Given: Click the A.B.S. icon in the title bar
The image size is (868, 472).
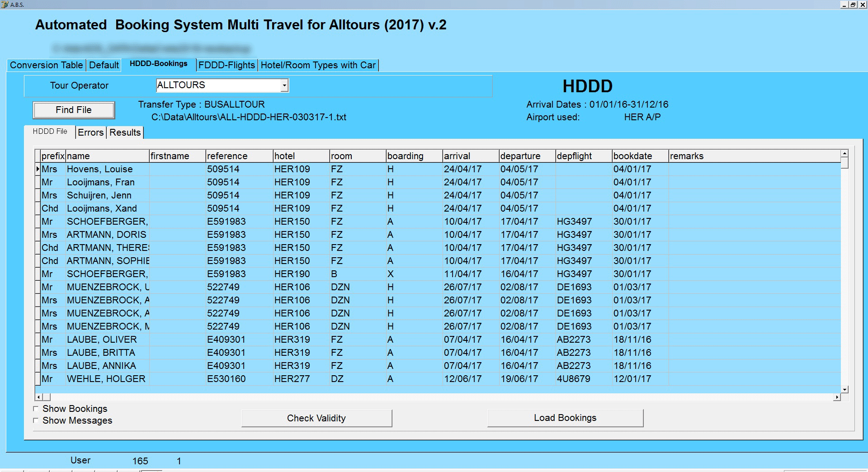Looking at the screenshot, I should (5, 5).
